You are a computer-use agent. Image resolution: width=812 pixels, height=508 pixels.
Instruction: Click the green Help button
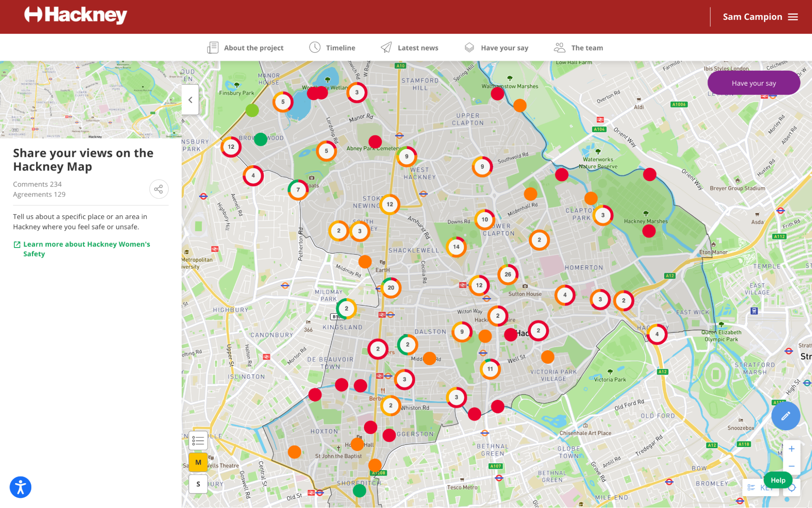click(777, 480)
